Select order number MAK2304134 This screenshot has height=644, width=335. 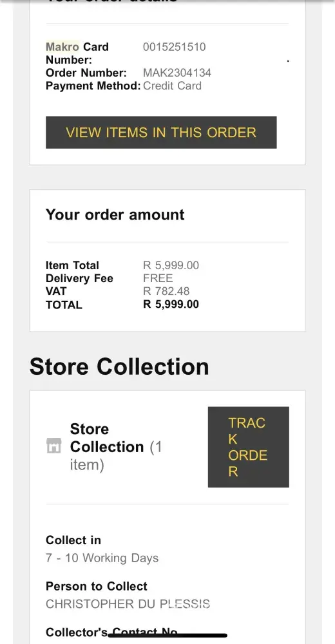(177, 73)
